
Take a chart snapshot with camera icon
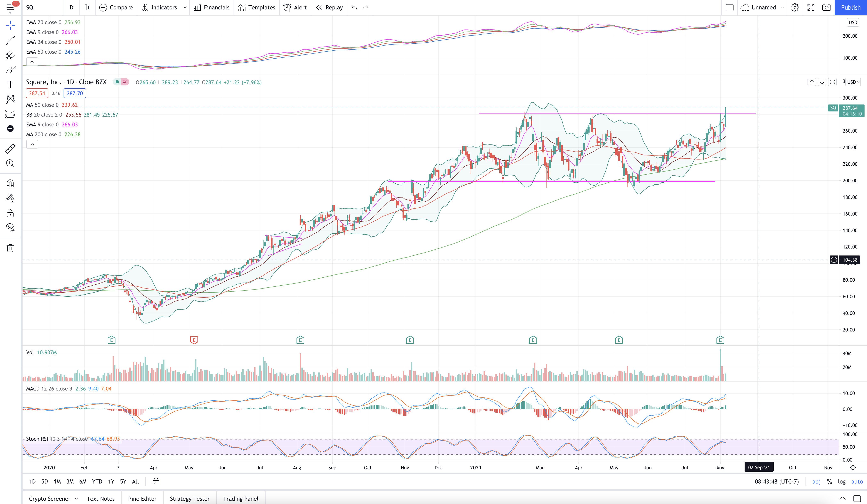[x=826, y=8]
